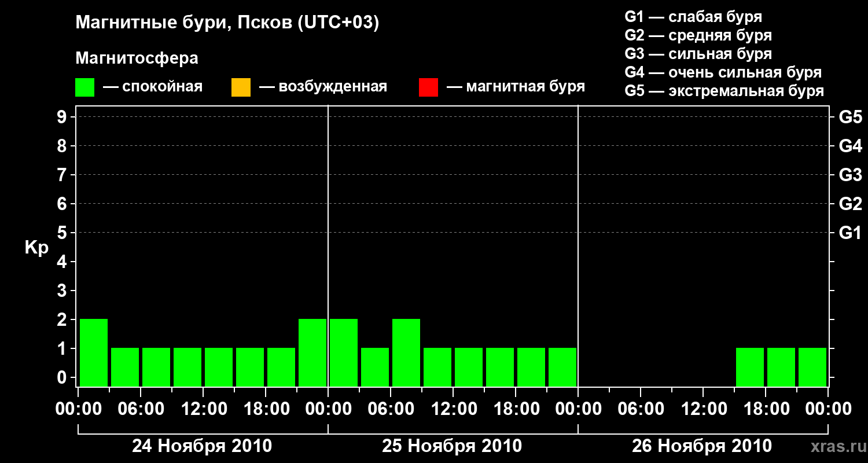Click the Kp 2 bar for 24 Ноября 21:00–00:00
This screenshot has height=463, width=868.
pyautogui.click(x=312, y=352)
